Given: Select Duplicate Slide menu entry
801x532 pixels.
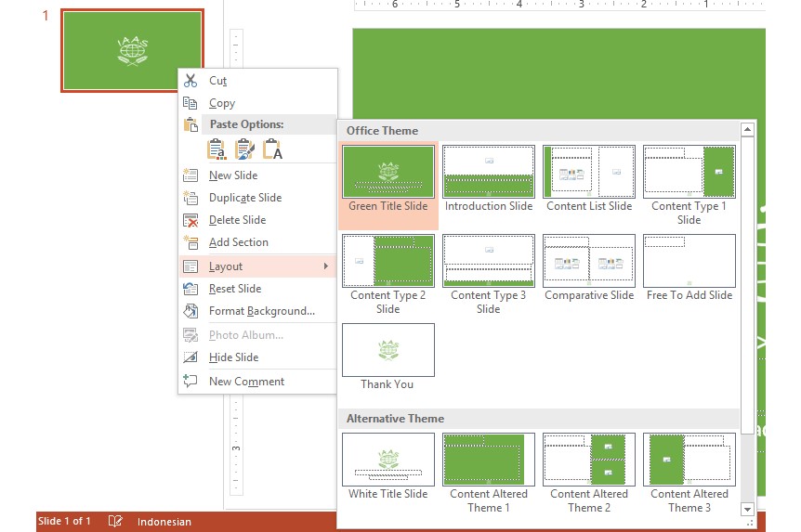Looking at the screenshot, I should tap(244, 198).
